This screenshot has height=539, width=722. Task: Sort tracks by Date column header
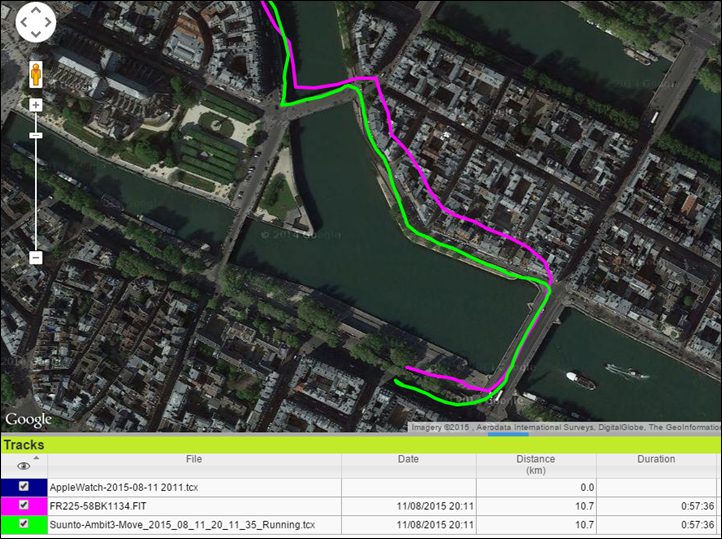408,460
